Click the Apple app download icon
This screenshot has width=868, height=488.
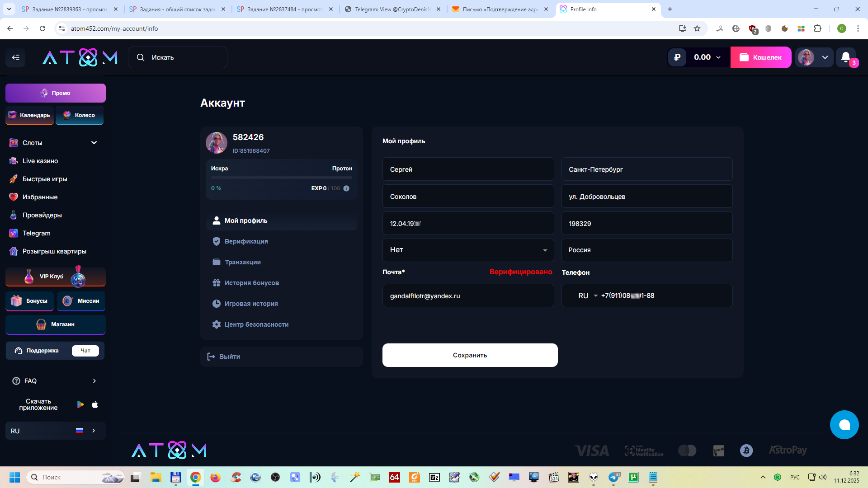point(95,404)
